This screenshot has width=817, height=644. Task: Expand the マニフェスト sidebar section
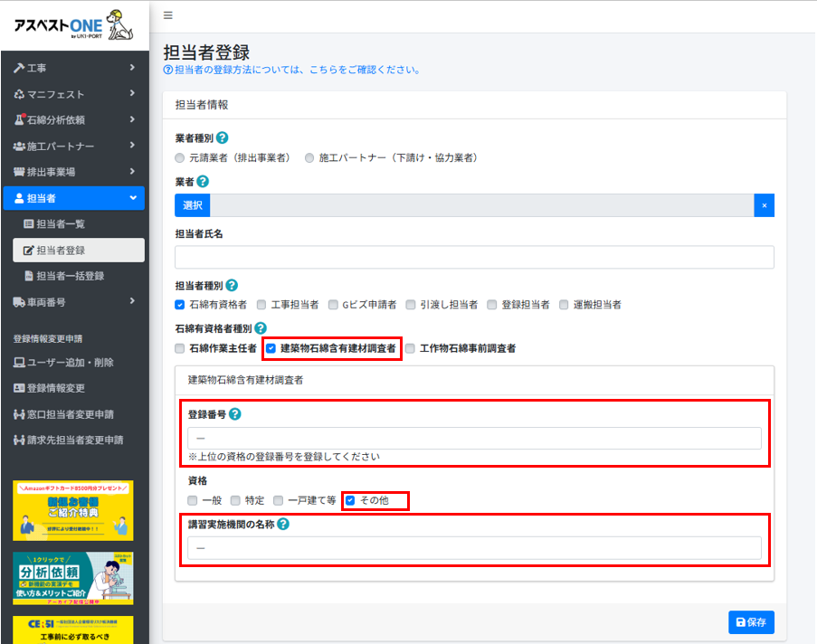(x=73, y=94)
